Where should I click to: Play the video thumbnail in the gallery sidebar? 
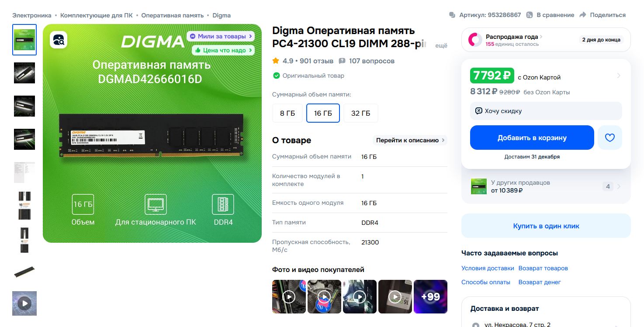coord(24,303)
